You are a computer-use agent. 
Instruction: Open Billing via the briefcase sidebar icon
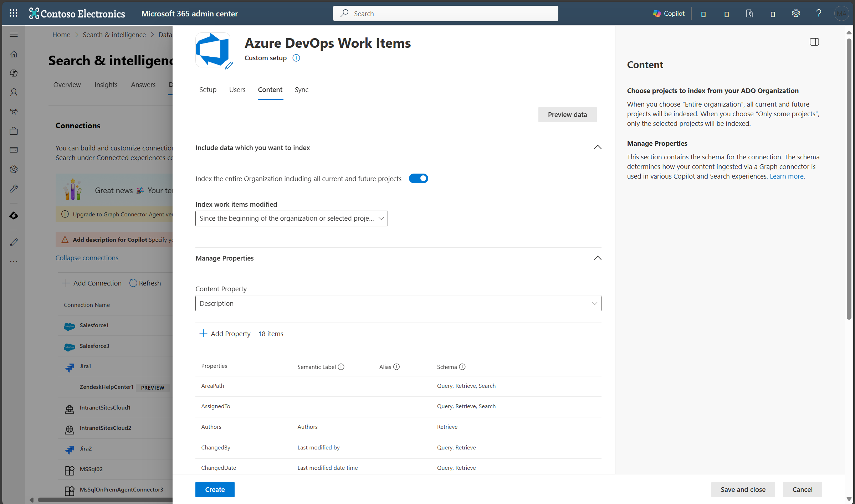(14, 130)
